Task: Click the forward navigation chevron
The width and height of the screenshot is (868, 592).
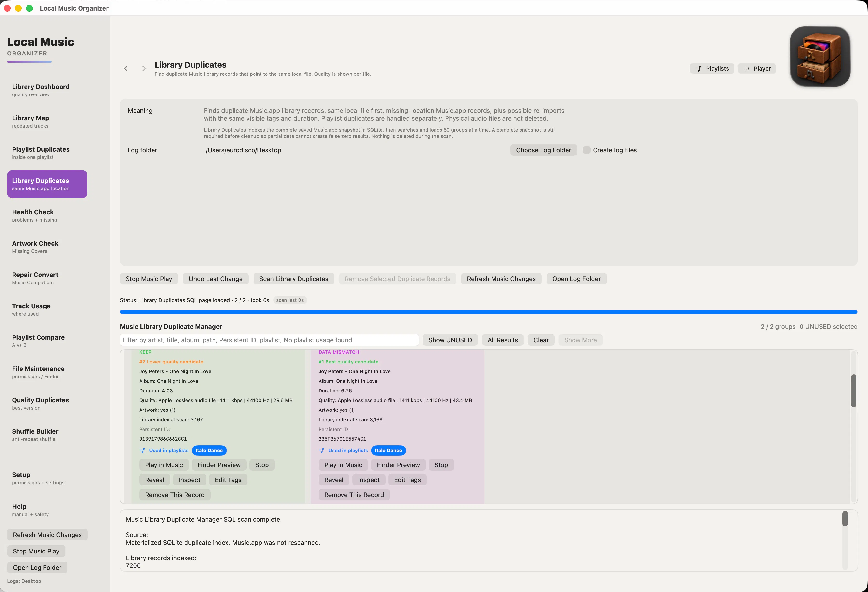Action: coord(144,68)
